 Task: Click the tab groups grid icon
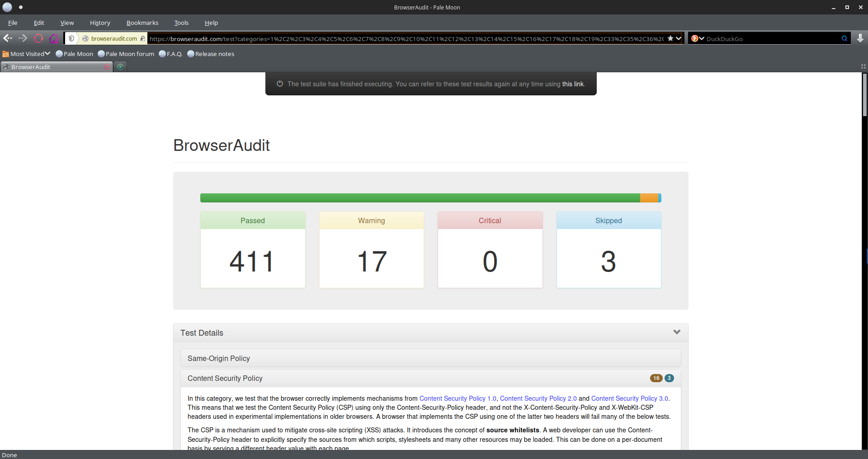pyautogui.click(x=863, y=66)
